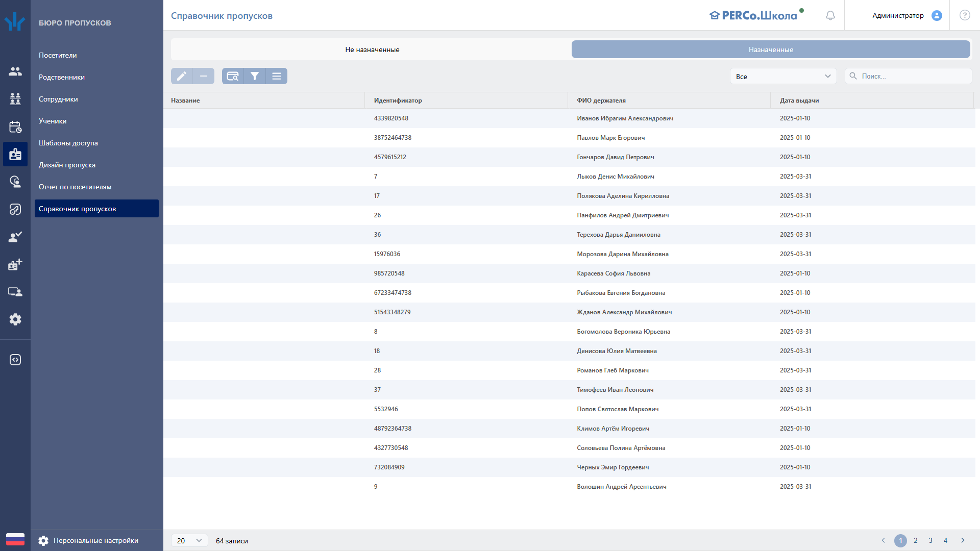Click the edit pencil toolbar icon
The width and height of the screenshot is (980, 551).
coord(182,76)
